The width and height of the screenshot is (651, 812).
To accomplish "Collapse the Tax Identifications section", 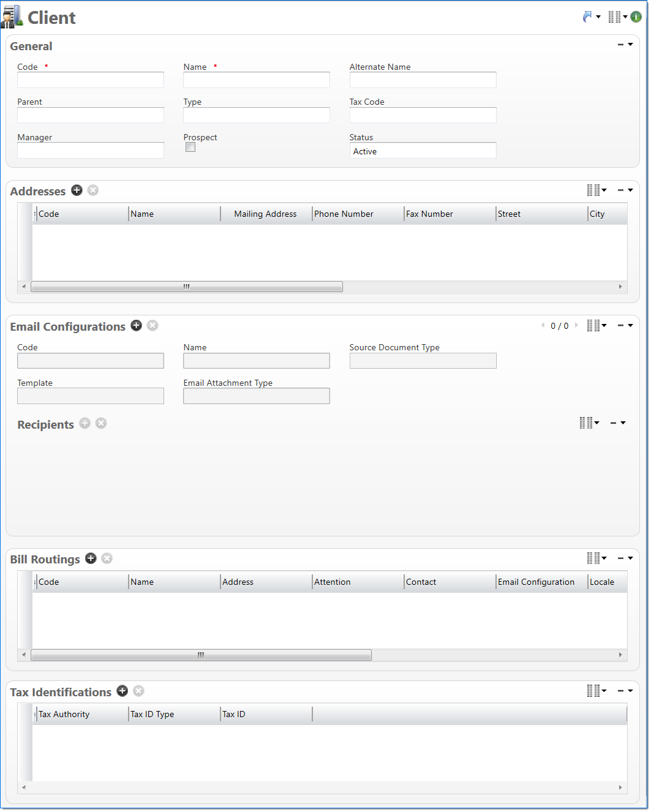I will [x=621, y=691].
